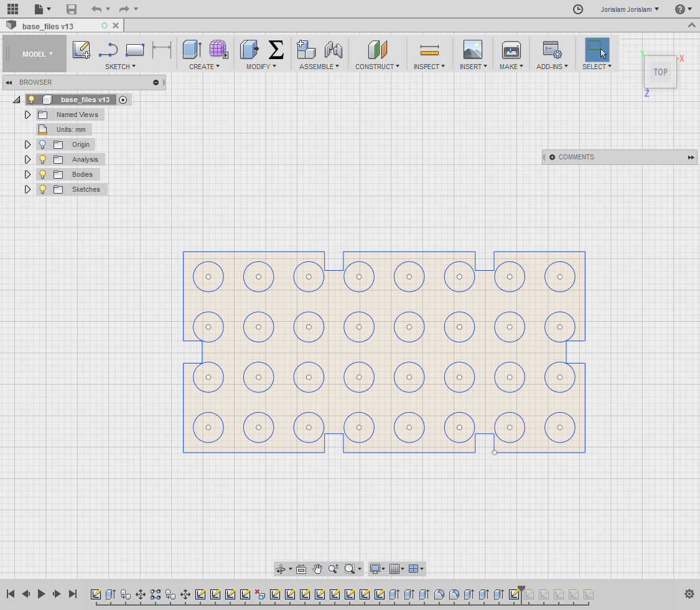Click the Extrude tool icon
The height and width of the screenshot is (610, 700).
coord(192,50)
